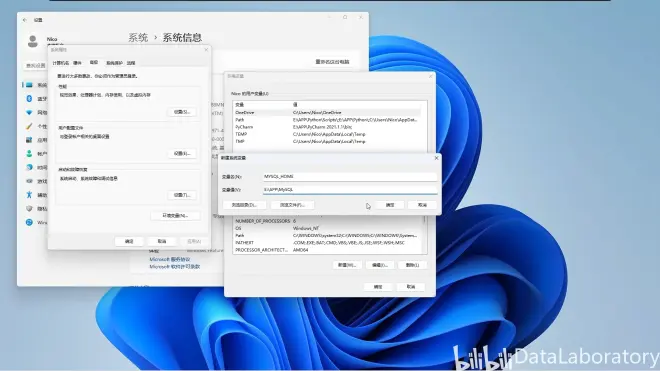Viewport: 660px width, 371px height.
Task: Open the Network (Wi-Fi icon) category in Settings
Action: pyautogui.click(x=29, y=112)
